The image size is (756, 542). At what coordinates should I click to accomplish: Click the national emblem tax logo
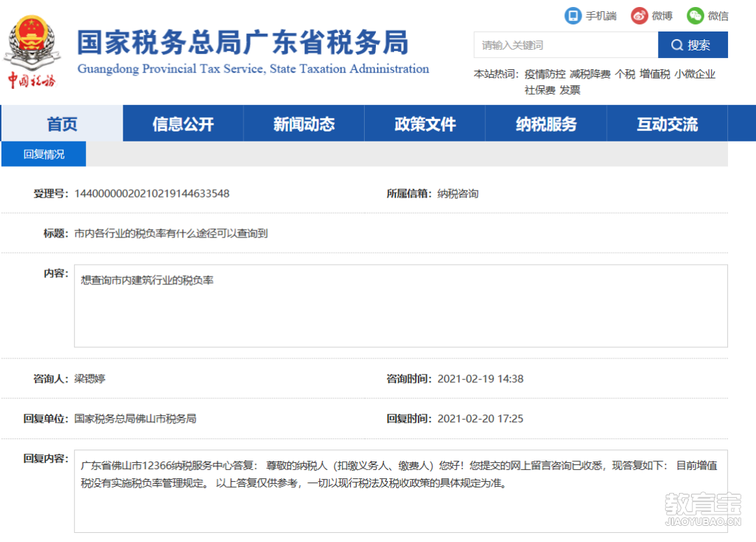(31, 52)
